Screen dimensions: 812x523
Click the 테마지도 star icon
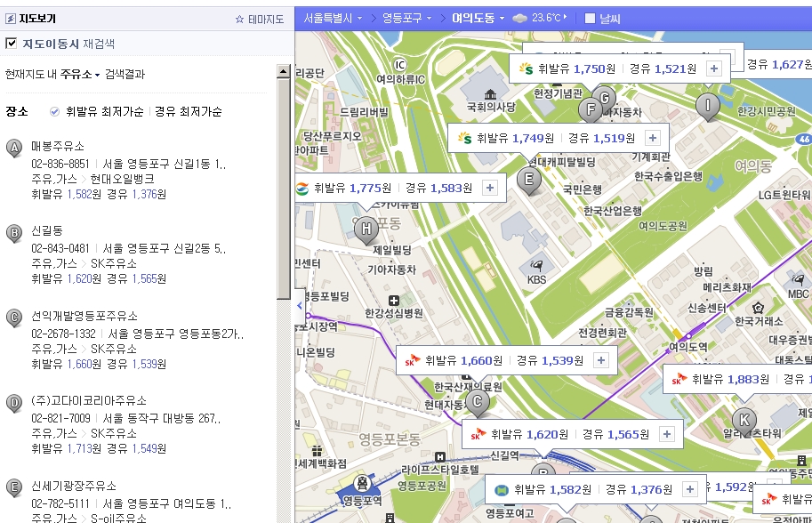pos(239,20)
